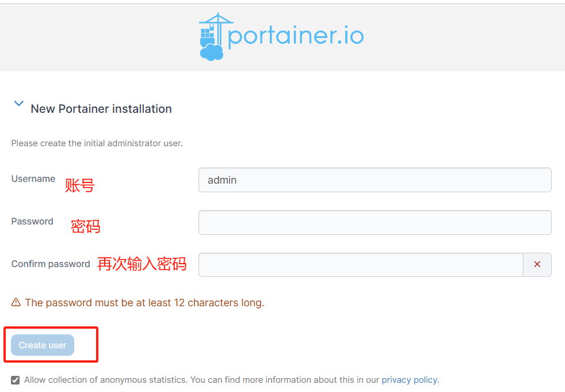The image size is (565, 392).
Task: Open the privacy policy link
Action: coord(409,380)
